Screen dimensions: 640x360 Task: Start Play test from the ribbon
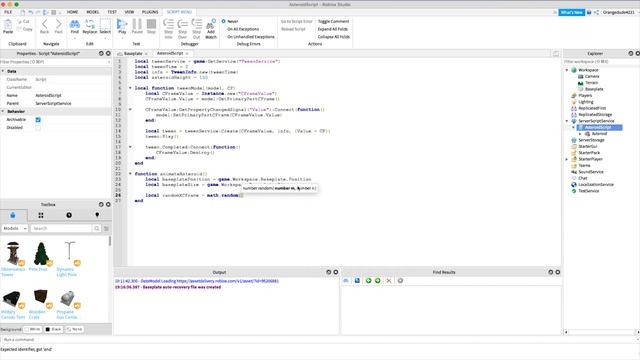coord(122,24)
